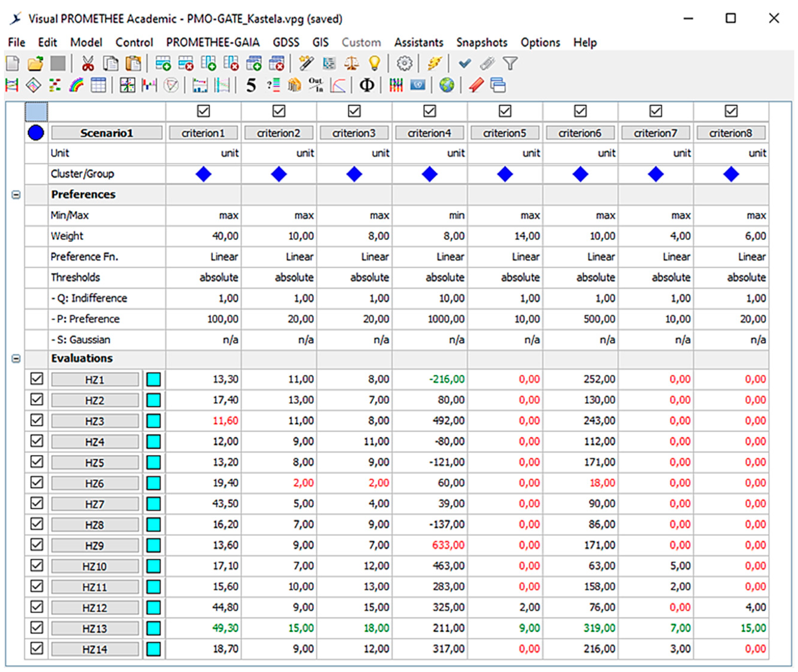Viewport: 798px width, 672px height.
Task: Click the PROMETHEE Rainbow icon
Action: [76, 85]
